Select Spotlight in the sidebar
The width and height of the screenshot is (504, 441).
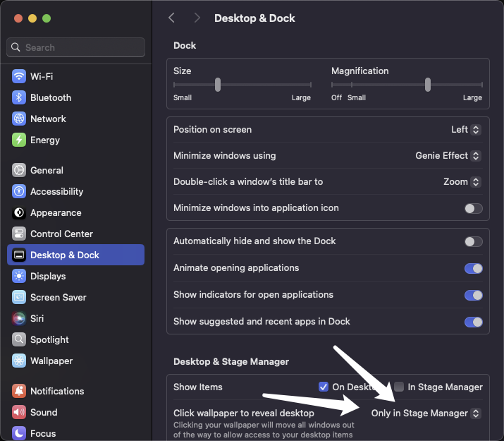[x=75, y=339]
